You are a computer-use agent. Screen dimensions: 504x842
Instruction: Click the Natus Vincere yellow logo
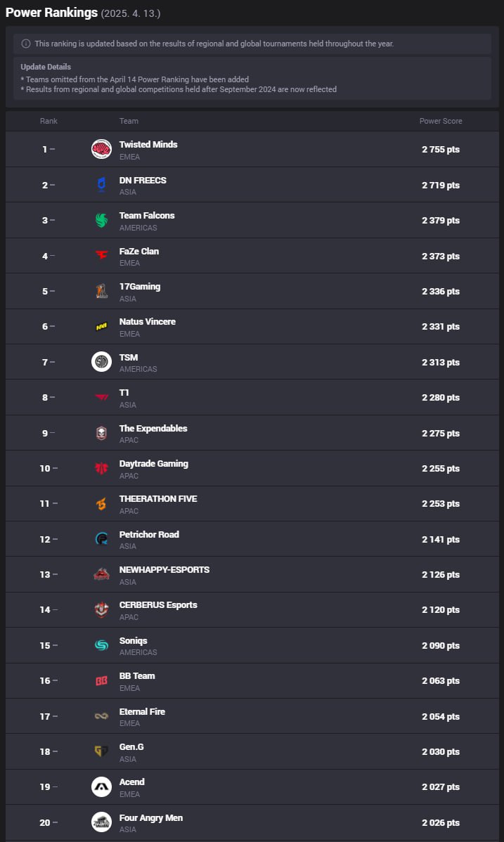(101, 327)
